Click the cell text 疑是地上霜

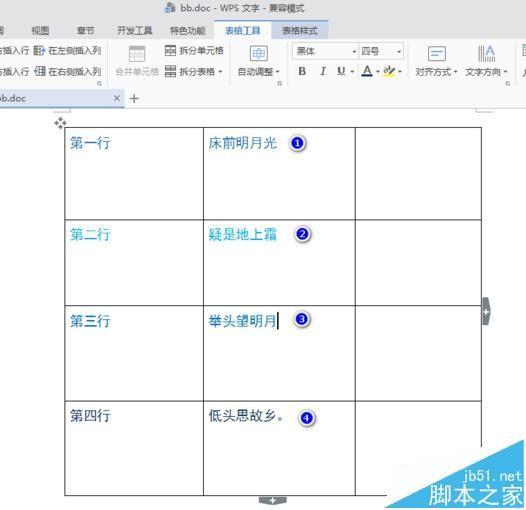[x=243, y=235]
